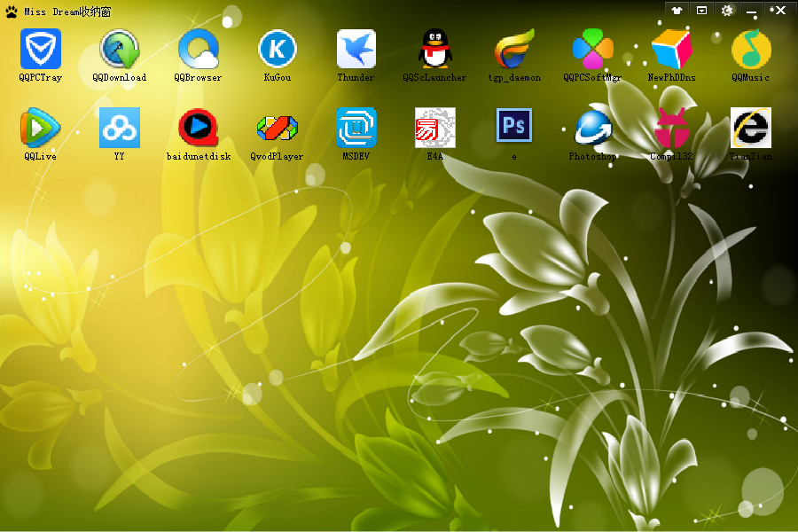Launch the QvodPlayer shortcut
The height and width of the screenshot is (532, 798).
click(x=278, y=128)
